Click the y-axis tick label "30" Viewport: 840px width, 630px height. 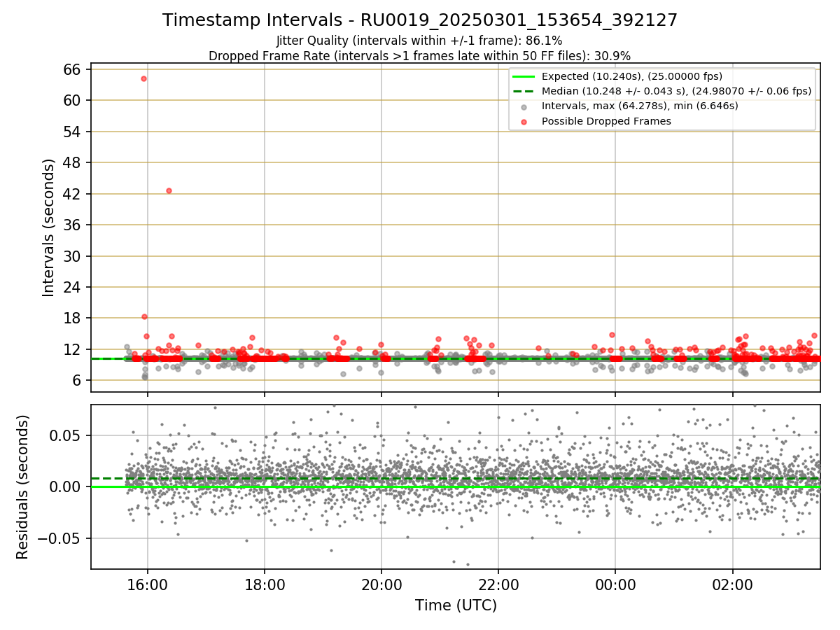coord(73,255)
